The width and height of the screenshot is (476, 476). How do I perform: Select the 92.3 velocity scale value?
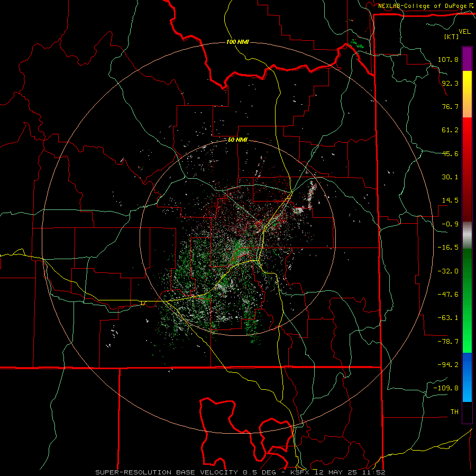point(450,83)
